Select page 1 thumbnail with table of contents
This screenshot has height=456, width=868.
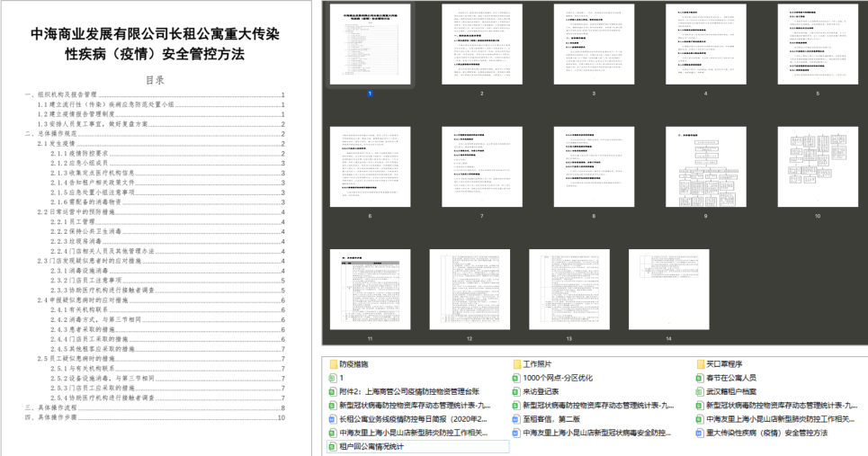[370, 44]
